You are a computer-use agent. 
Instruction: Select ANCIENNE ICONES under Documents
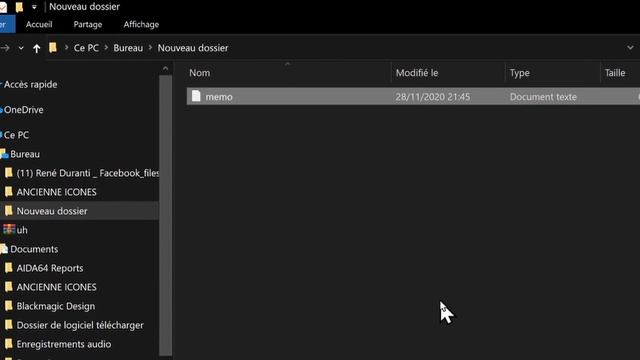(56, 287)
